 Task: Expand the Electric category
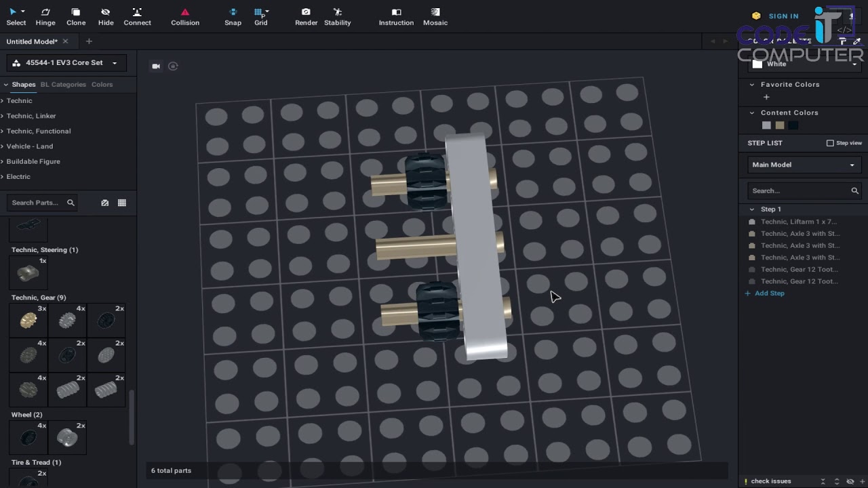[x=18, y=176]
